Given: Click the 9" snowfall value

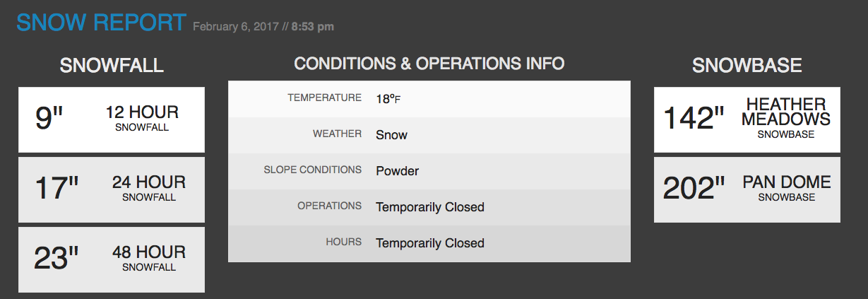Looking at the screenshot, I should [x=49, y=118].
